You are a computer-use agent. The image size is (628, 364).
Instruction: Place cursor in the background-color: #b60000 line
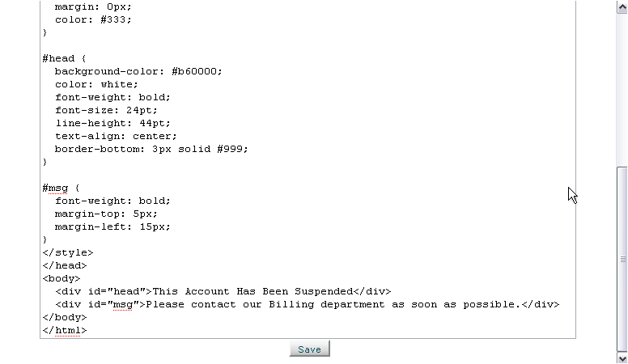pyautogui.click(x=138, y=71)
